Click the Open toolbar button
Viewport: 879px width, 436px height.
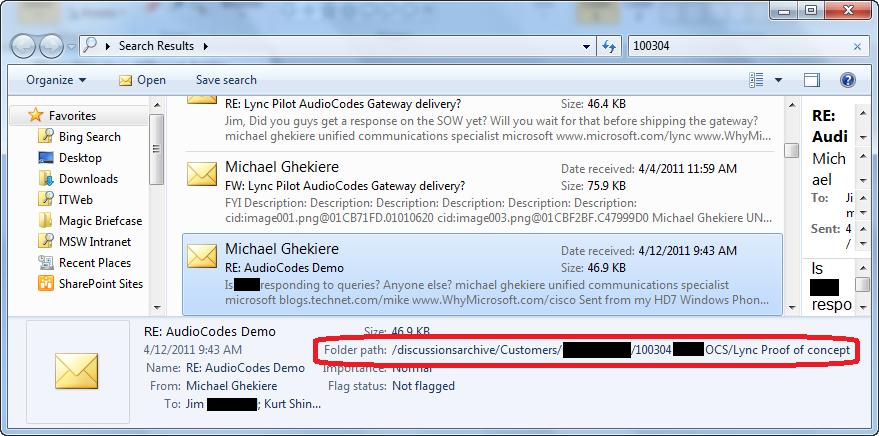pos(142,80)
